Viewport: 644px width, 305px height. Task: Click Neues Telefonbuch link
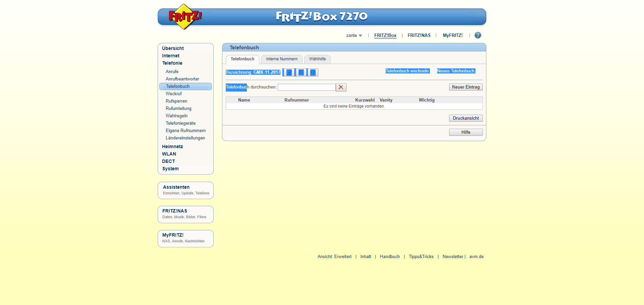[455, 71]
